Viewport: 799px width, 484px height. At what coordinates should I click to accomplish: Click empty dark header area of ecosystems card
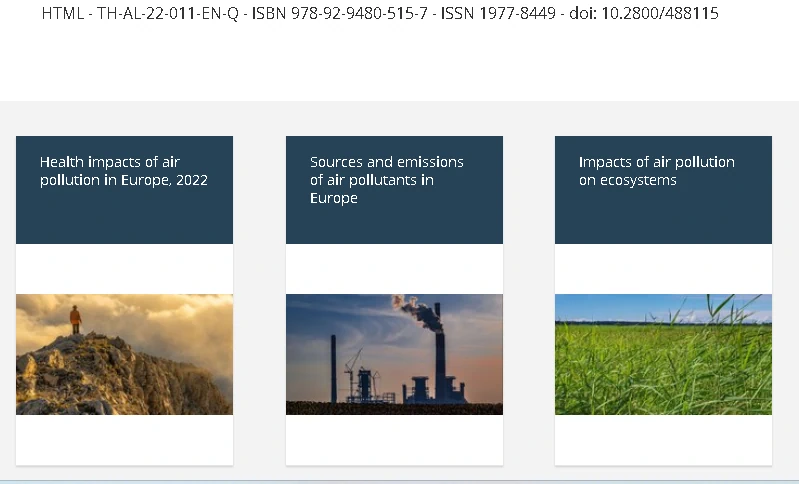coord(663,220)
